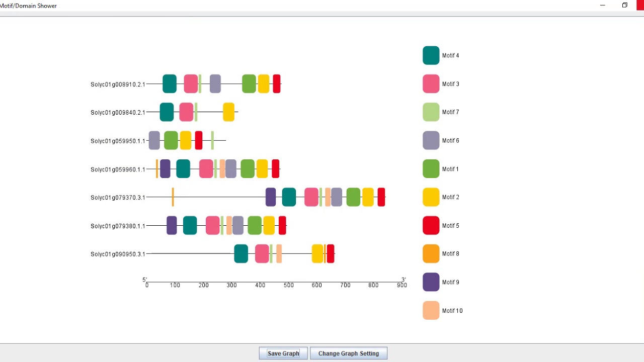Click the teal motif block on Solyc01g009840.2.1

tap(167, 112)
